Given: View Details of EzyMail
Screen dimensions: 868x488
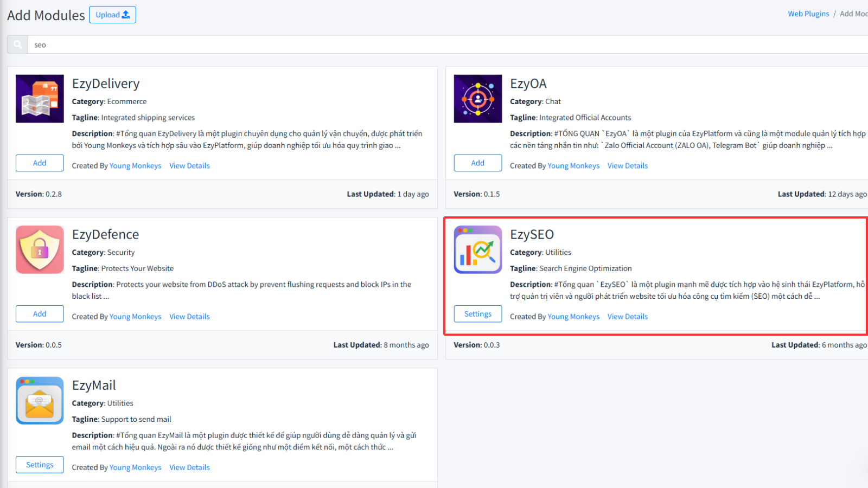Looking at the screenshot, I should click(x=189, y=467).
